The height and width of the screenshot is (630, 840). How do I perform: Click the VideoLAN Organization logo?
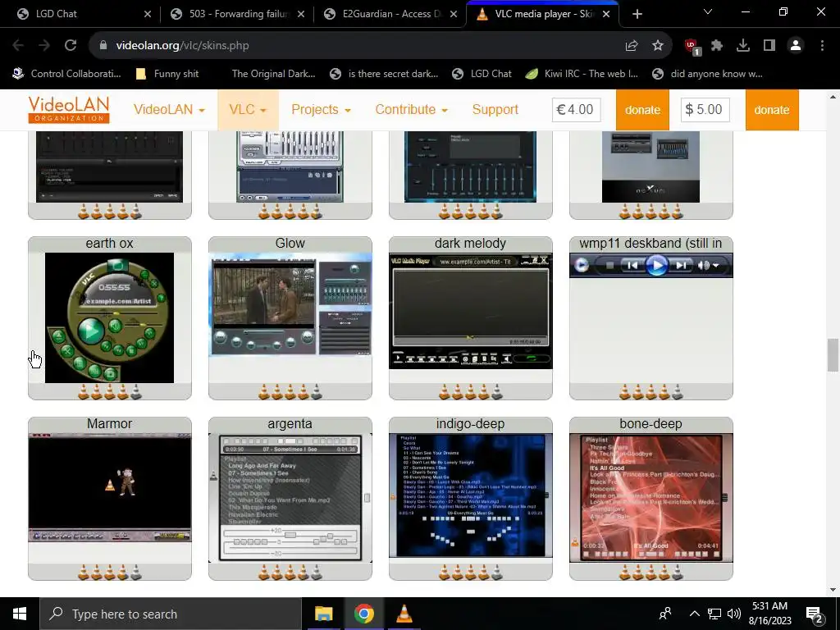(69, 109)
